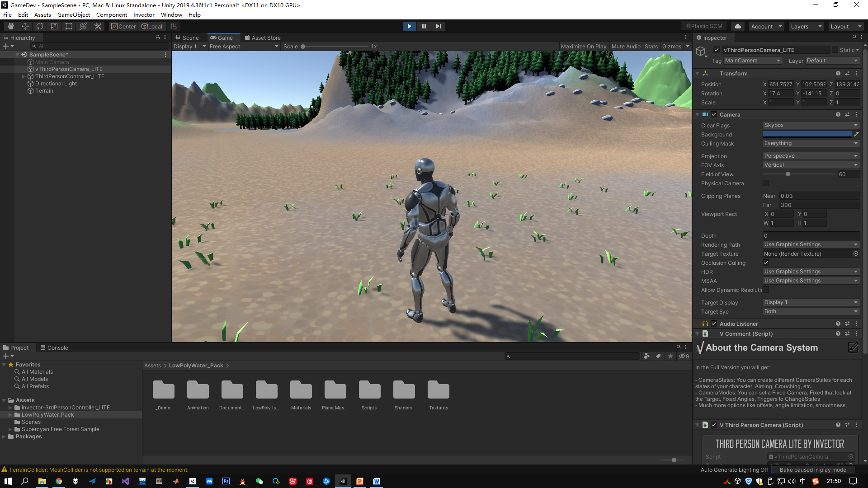Select the combined Transform tool
This screenshot has width=868, height=488.
coord(83,26)
